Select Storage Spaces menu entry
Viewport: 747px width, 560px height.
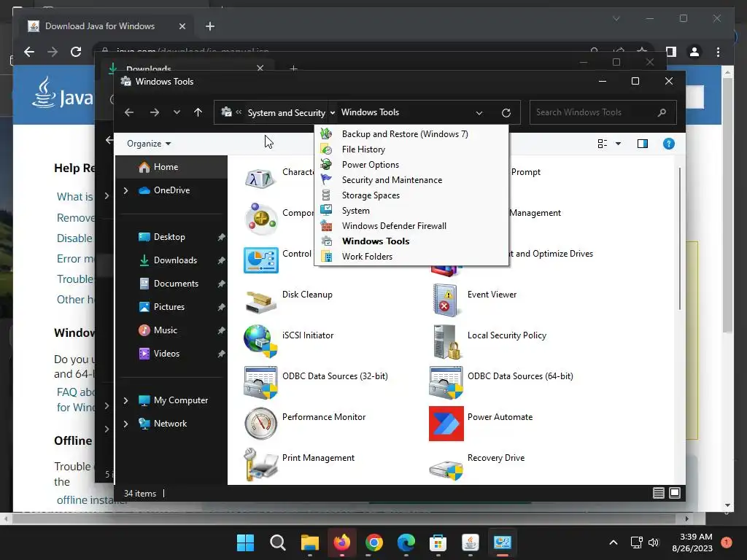click(411, 195)
